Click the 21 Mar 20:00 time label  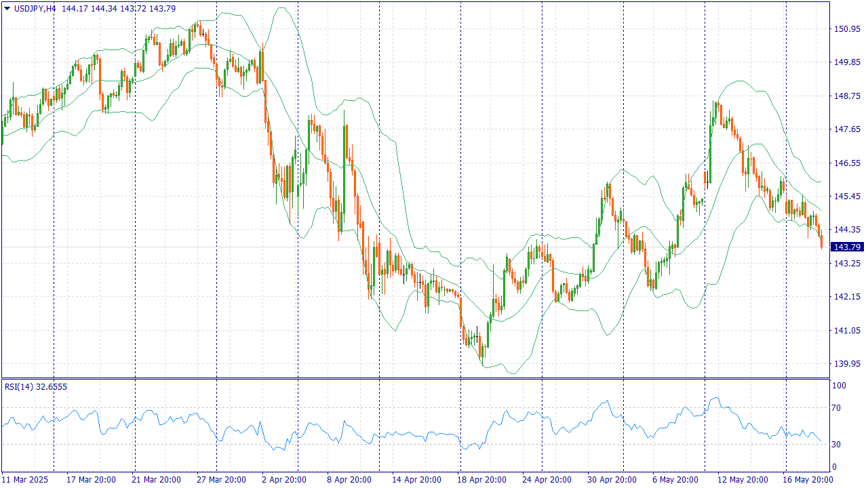(x=157, y=480)
